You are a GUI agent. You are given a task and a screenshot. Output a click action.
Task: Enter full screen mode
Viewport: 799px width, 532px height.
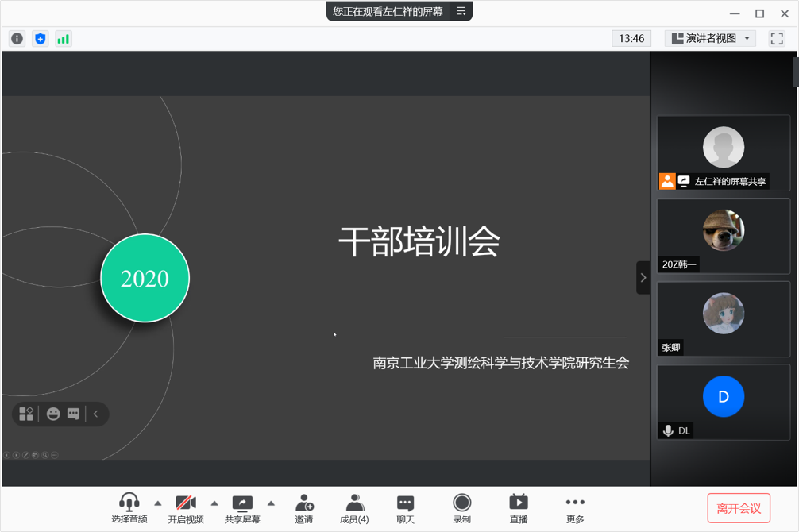click(x=777, y=38)
